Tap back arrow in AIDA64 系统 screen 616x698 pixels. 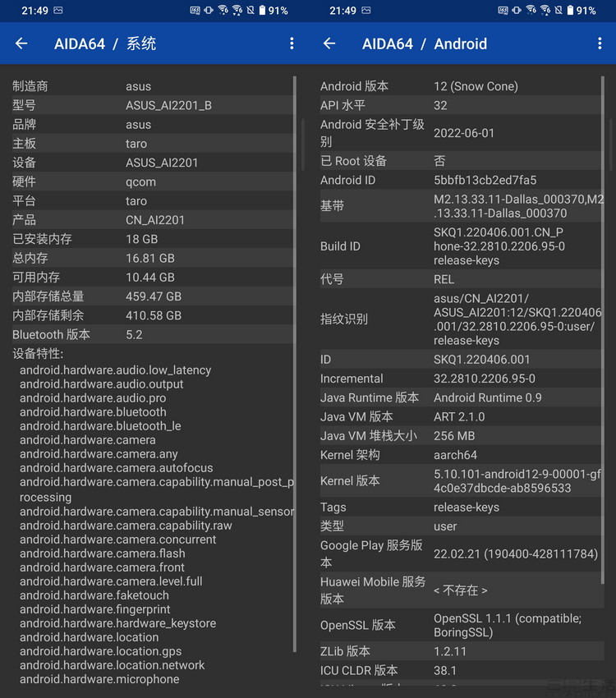pyautogui.click(x=21, y=44)
